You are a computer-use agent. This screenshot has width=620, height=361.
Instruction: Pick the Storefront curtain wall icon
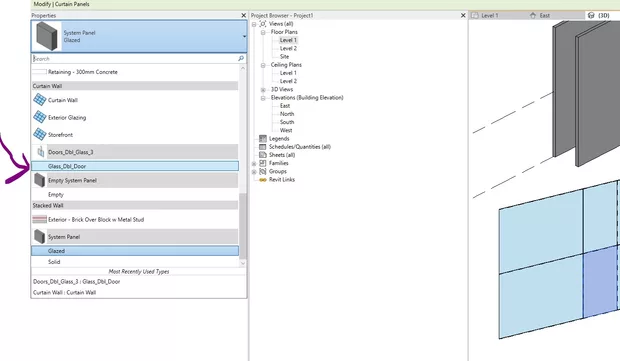coord(40,134)
